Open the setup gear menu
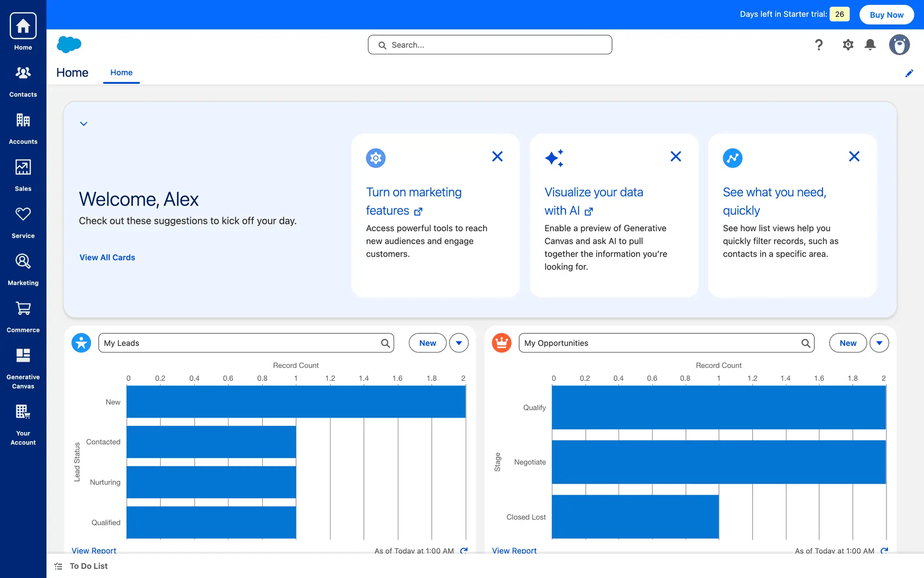924x578 pixels. [x=848, y=45]
